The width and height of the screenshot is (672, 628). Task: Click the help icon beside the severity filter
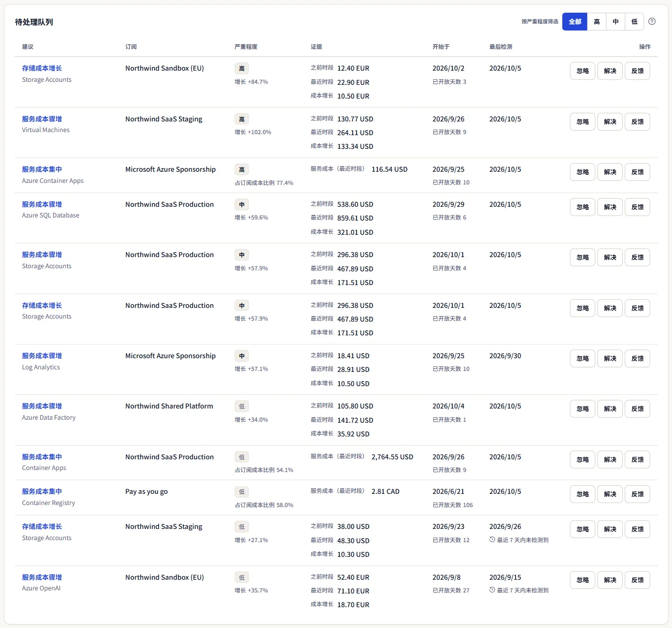(652, 21)
